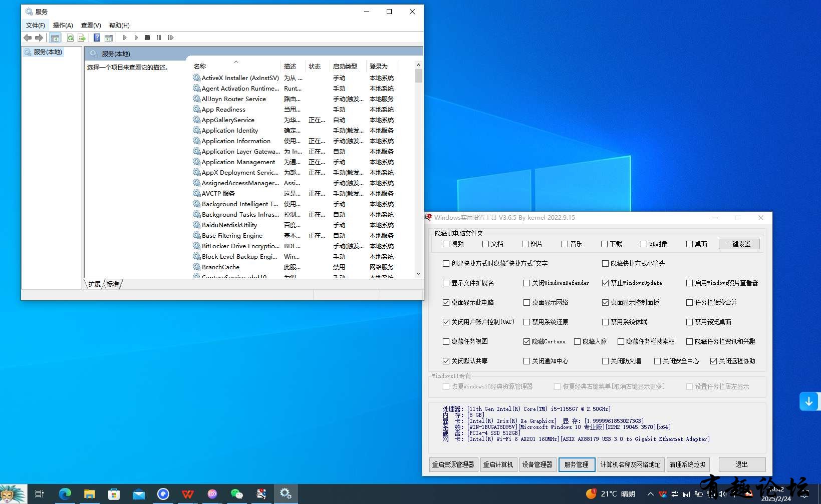Toggle the show/hide console tree icon
Image resolution: width=821 pixels, height=504 pixels.
[55, 38]
